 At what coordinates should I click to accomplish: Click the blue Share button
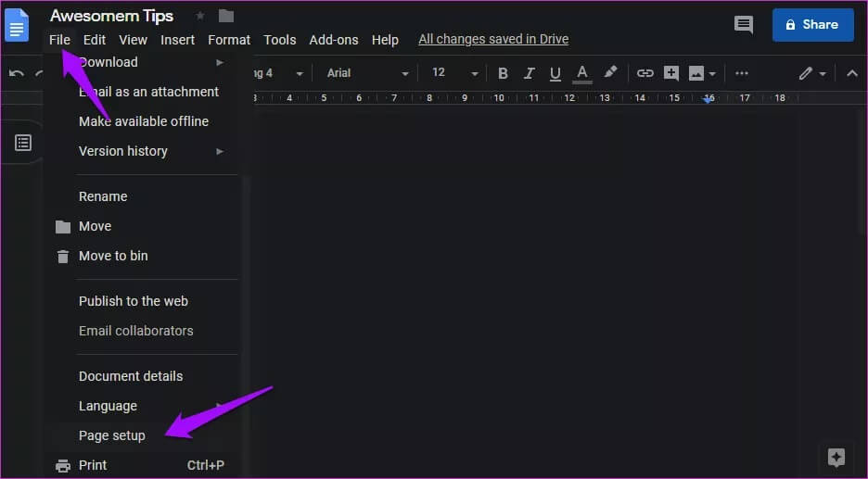pyautogui.click(x=812, y=24)
